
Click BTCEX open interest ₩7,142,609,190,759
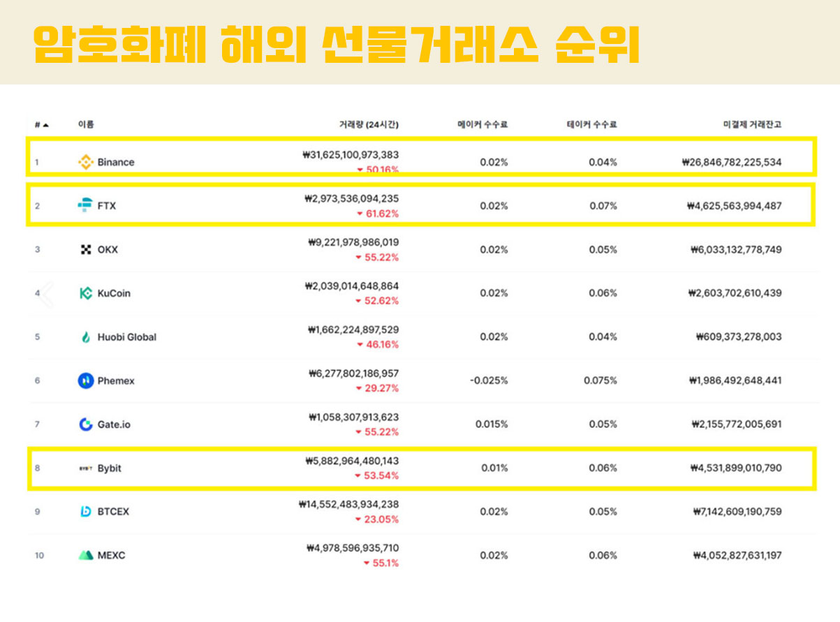click(x=737, y=512)
